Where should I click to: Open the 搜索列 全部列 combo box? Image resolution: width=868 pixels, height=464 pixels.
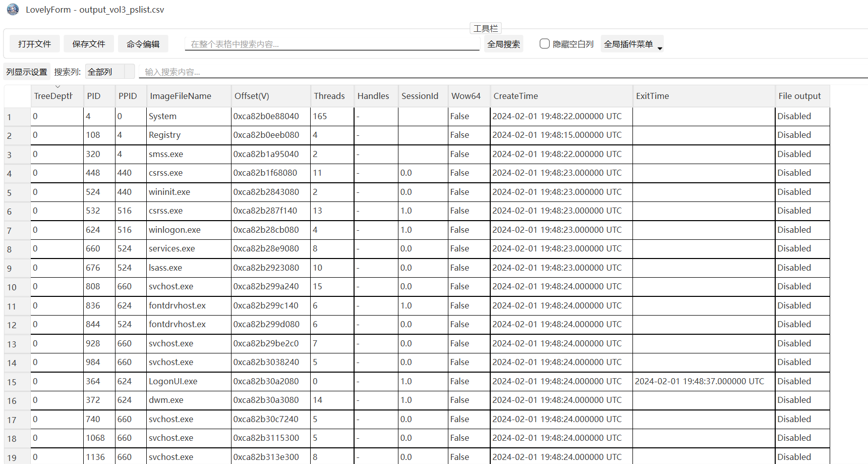[110, 72]
